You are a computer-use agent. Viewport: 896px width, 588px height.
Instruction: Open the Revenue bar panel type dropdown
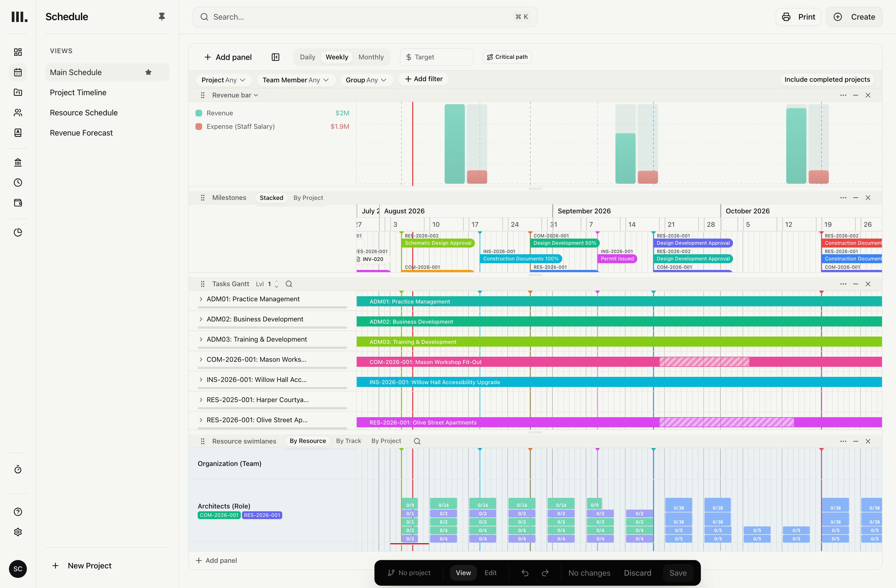(235, 95)
